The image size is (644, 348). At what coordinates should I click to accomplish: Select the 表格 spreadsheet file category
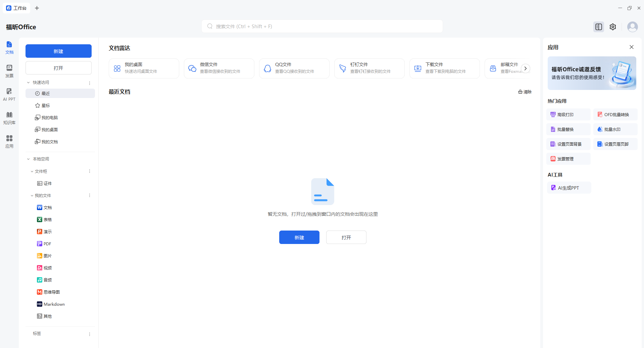pyautogui.click(x=60, y=219)
